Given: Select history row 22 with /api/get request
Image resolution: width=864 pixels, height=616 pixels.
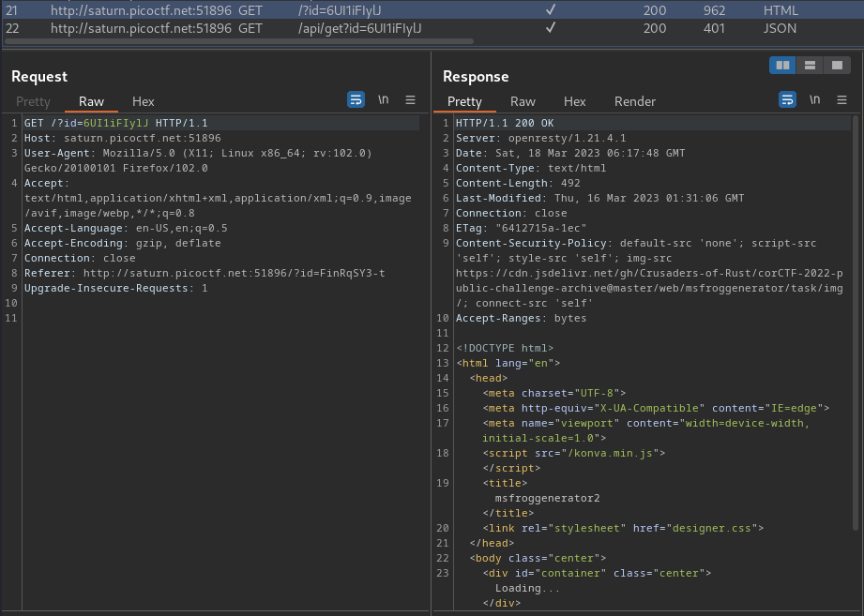Looking at the screenshot, I should [432, 28].
